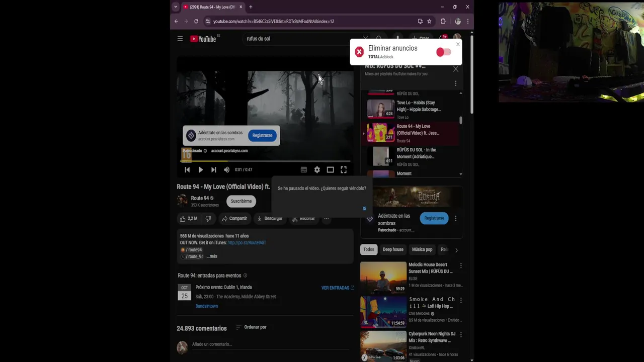
Task: Click the browser address bar URL
Action: tap(274, 21)
